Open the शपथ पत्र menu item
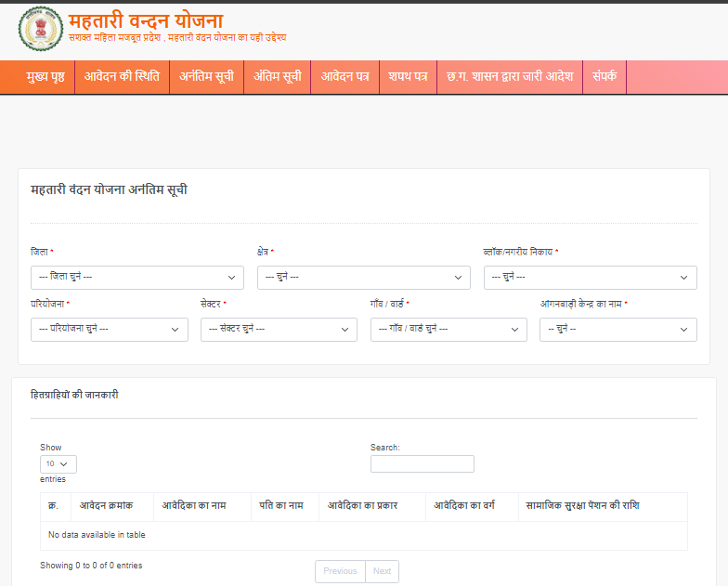The image size is (728, 586). [409, 76]
